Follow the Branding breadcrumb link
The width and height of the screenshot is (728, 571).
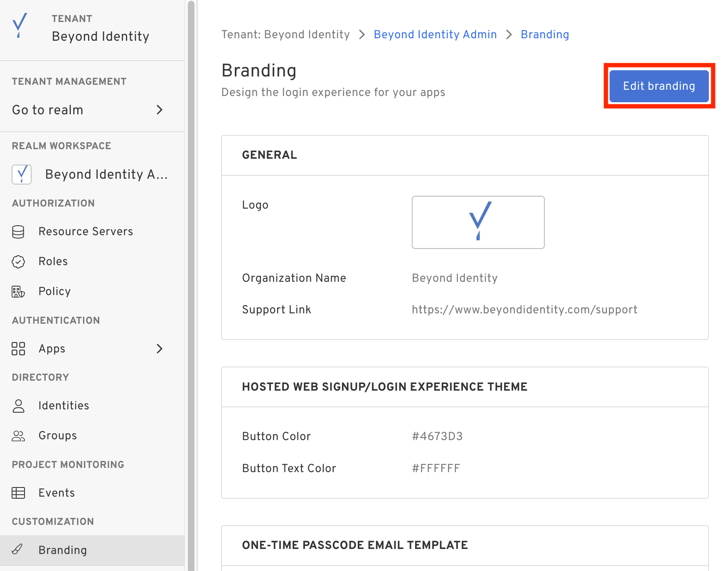pos(545,34)
